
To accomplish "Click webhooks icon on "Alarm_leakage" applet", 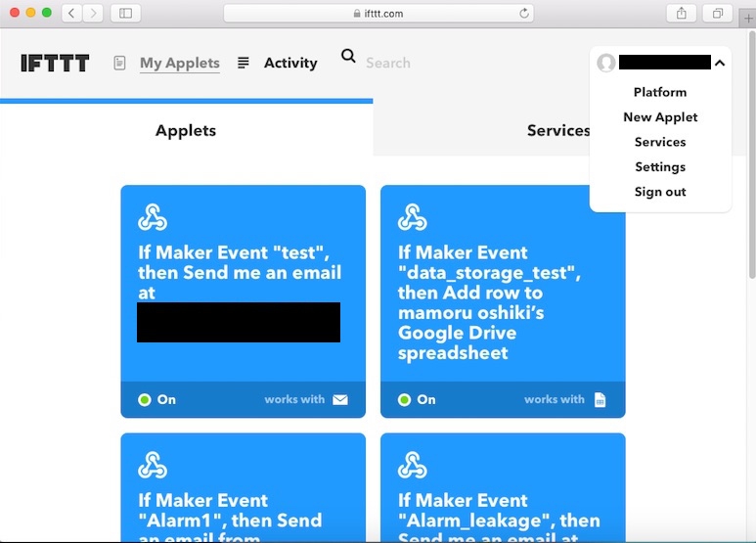I will (413, 465).
